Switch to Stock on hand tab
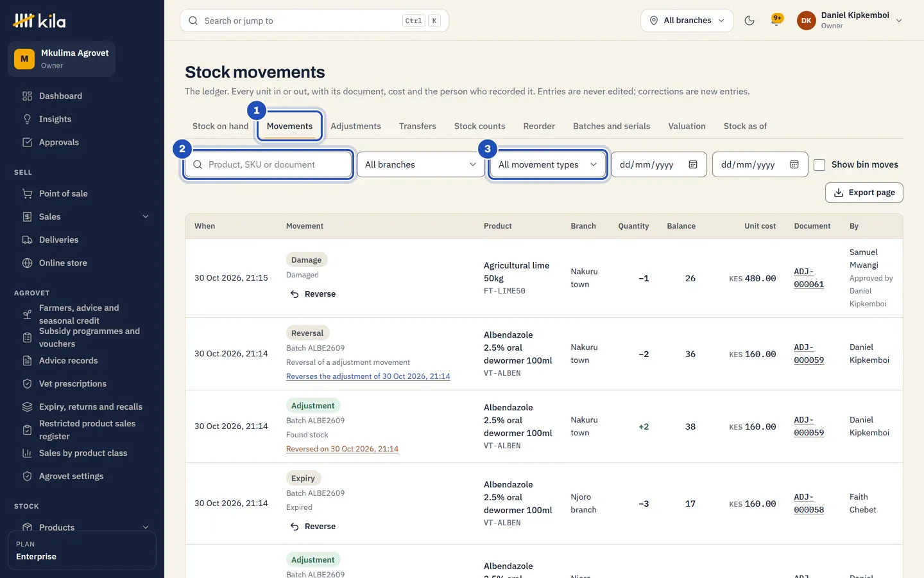This screenshot has width=924, height=578. [220, 126]
